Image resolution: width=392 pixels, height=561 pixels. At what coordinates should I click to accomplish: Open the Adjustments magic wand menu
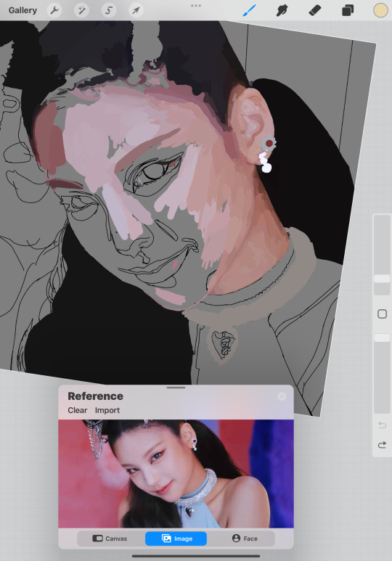(x=81, y=10)
